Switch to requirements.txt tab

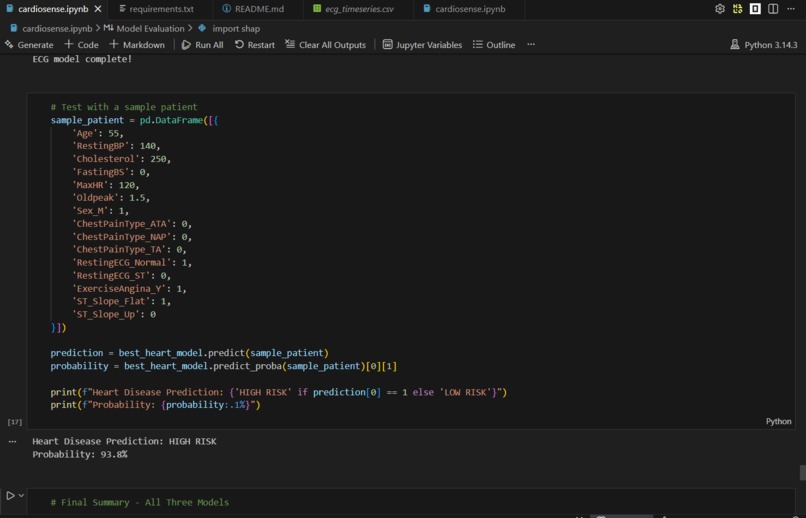[x=156, y=9]
